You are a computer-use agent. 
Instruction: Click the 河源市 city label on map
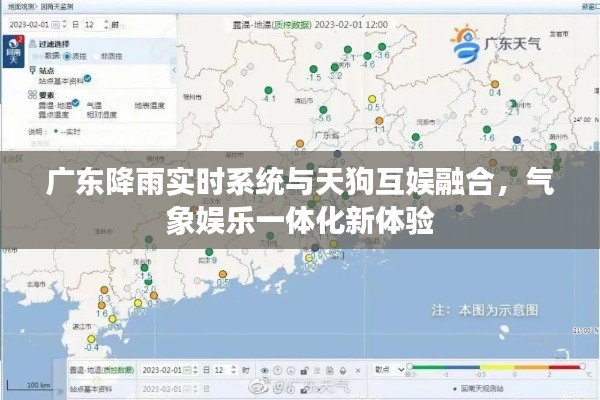[x=426, y=122]
